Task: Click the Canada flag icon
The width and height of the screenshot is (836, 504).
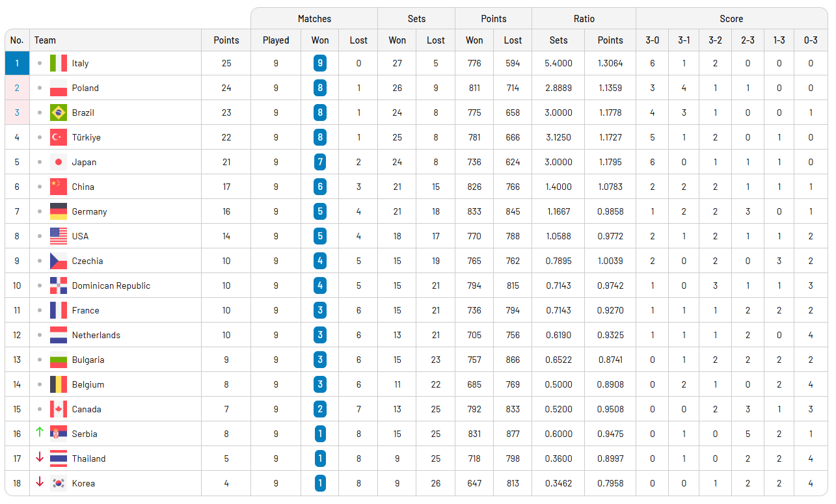Action: [59, 409]
